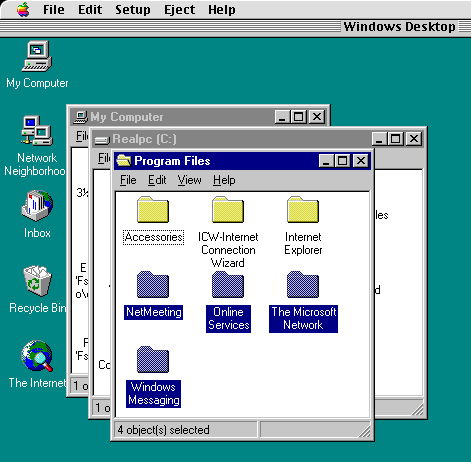The height and width of the screenshot is (462, 471).
Task: Select the Accessories folder icon
Action: [153, 209]
